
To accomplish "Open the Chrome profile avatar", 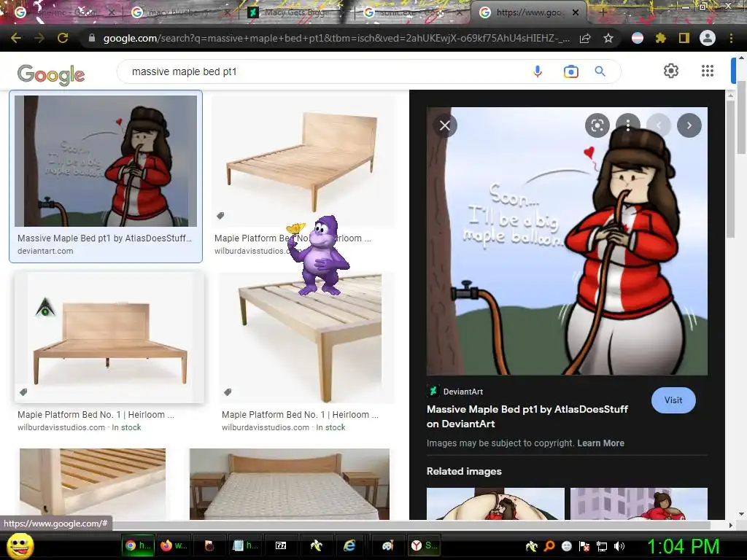I will pyautogui.click(x=708, y=38).
